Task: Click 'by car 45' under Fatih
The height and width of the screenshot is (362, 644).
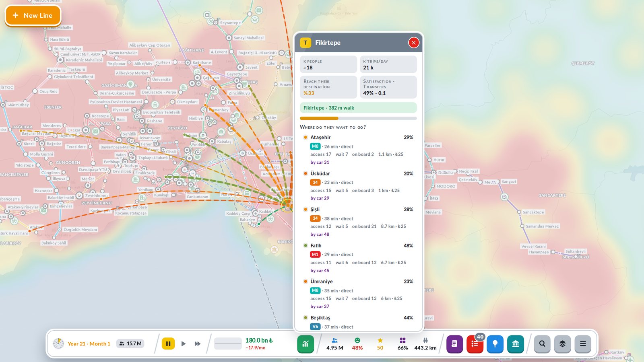Action: [320, 271]
